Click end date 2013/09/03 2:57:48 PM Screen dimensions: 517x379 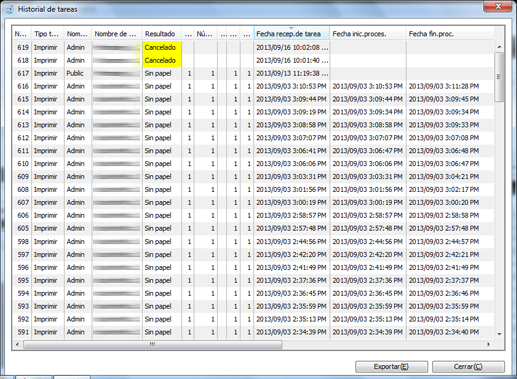coord(444,228)
